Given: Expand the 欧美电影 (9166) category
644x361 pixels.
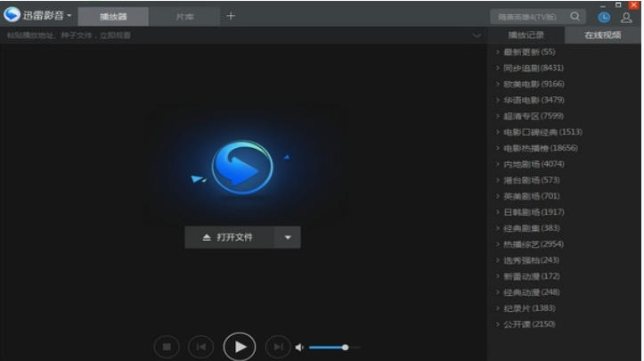Looking at the screenshot, I should tap(533, 84).
